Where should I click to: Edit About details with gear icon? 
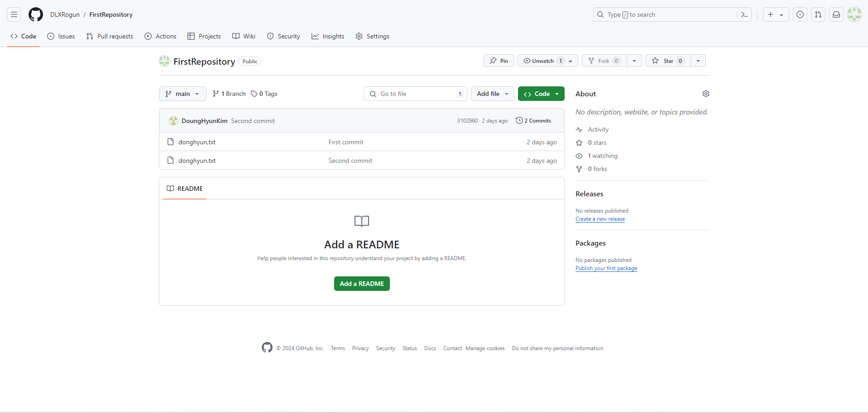tap(706, 94)
